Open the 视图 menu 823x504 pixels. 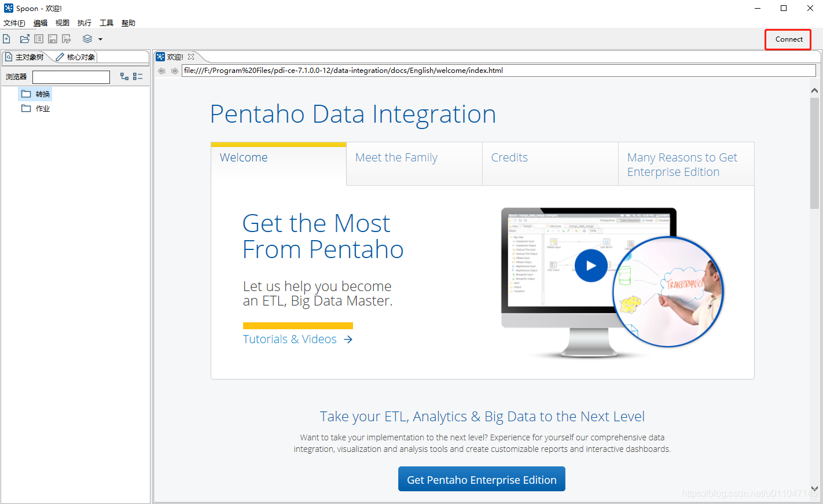(x=62, y=23)
